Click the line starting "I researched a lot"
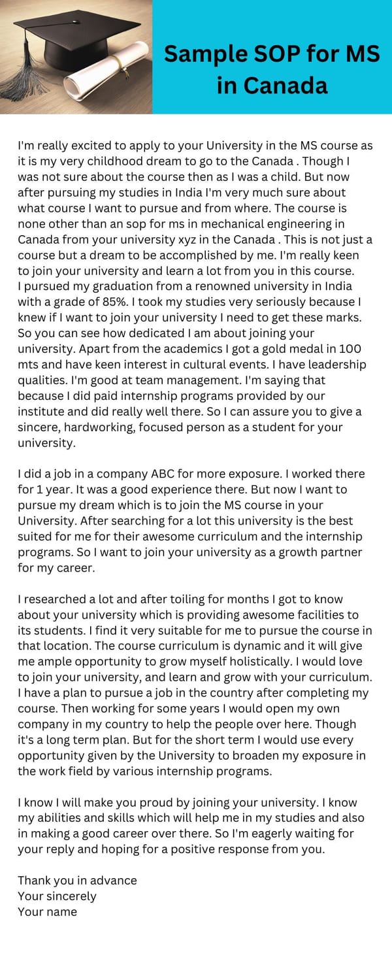392x980 pixels. 180,599
